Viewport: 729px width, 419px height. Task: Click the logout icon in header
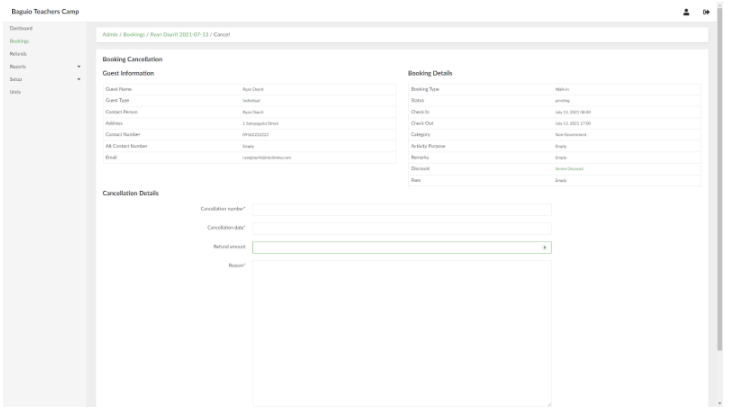point(707,11)
